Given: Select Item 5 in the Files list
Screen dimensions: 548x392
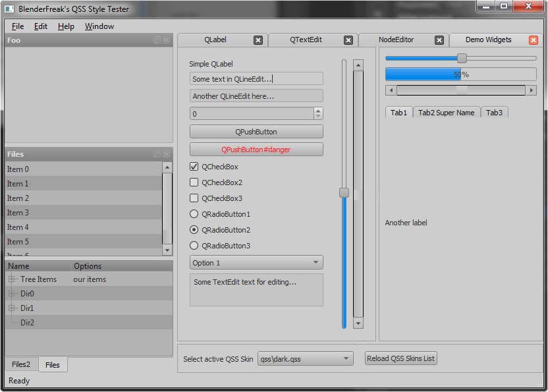Looking at the screenshot, I should pyautogui.click(x=84, y=242).
